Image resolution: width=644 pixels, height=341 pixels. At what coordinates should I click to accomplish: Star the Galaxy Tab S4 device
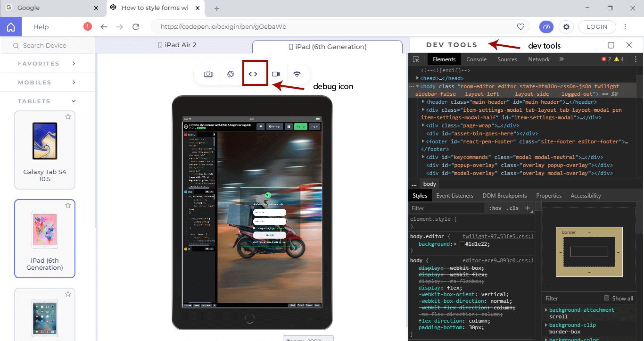click(68, 116)
